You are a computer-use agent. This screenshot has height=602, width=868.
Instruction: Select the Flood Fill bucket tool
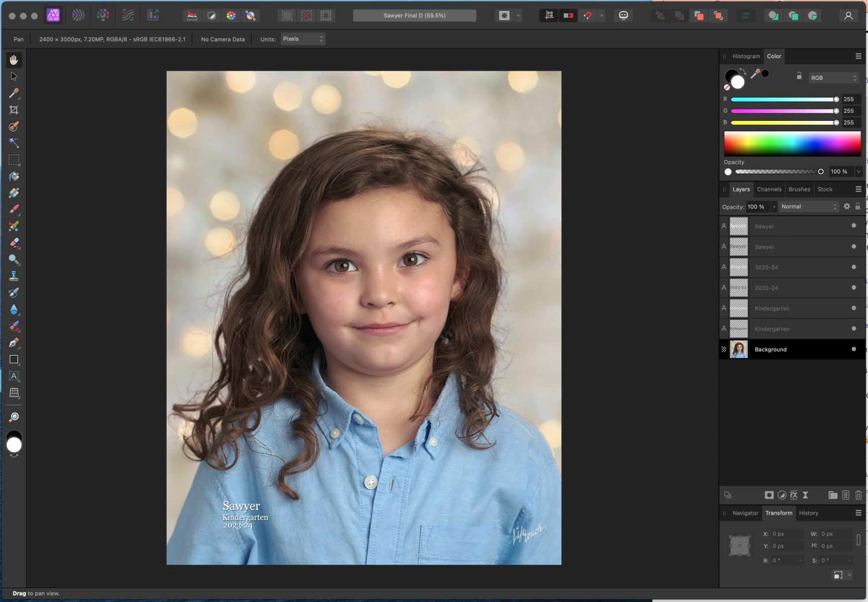point(14,176)
